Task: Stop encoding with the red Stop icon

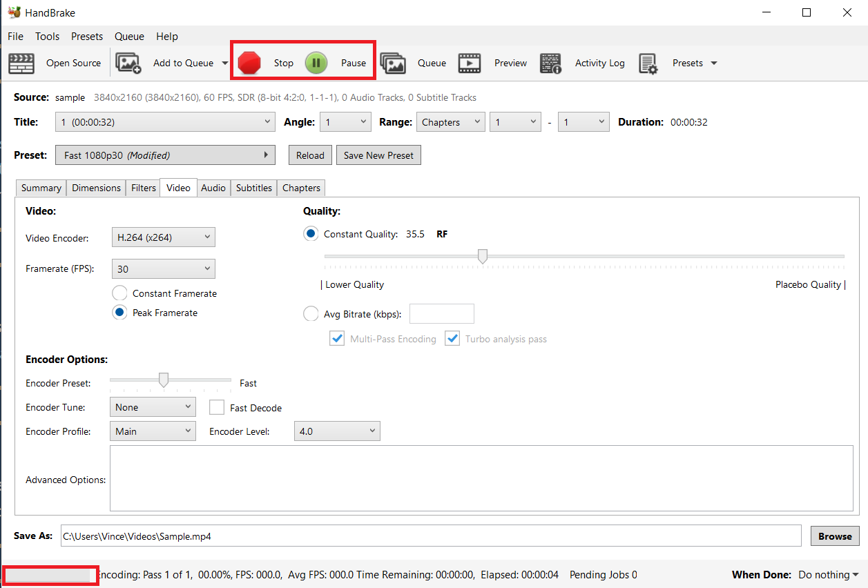Action: (249, 63)
